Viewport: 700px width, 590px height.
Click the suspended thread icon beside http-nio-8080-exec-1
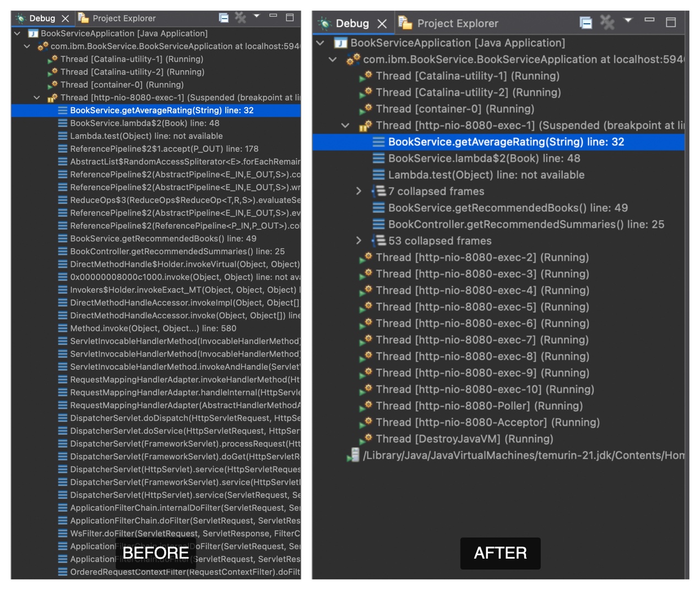click(x=365, y=125)
